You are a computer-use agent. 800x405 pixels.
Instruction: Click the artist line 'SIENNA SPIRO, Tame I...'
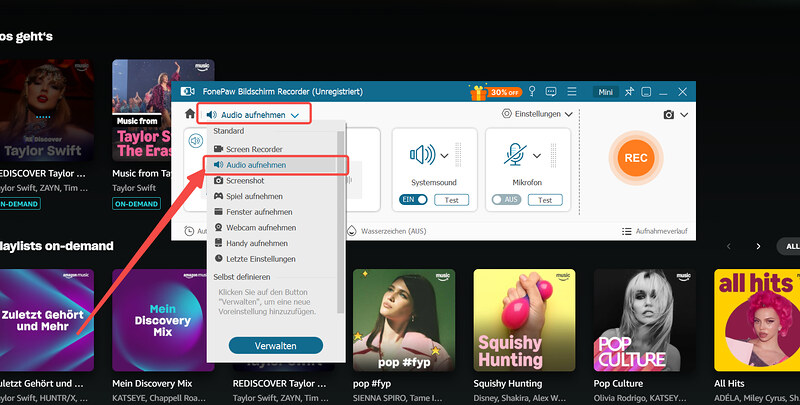[x=397, y=398]
